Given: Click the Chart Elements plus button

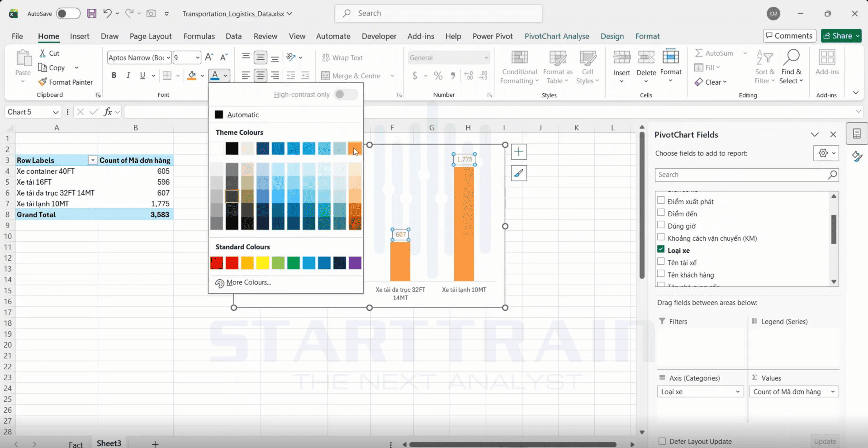Looking at the screenshot, I should point(519,152).
